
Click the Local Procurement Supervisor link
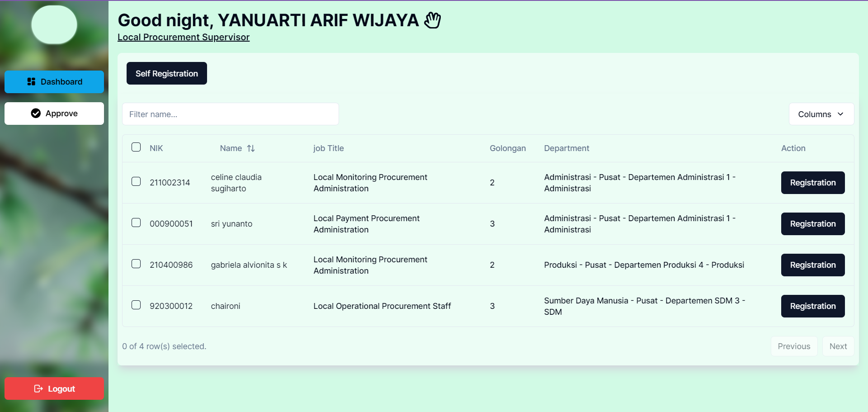point(183,37)
